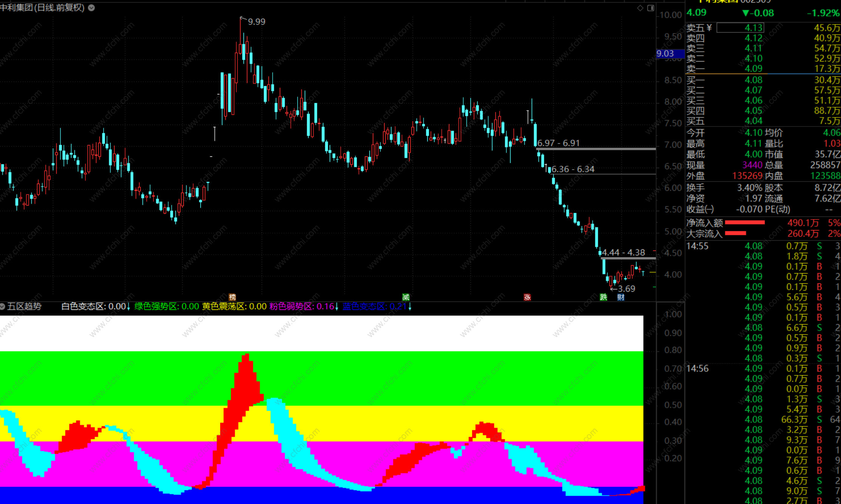Open the chart title dropdown arrow
This screenshot has width=841, height=504.
click(92, 8)
